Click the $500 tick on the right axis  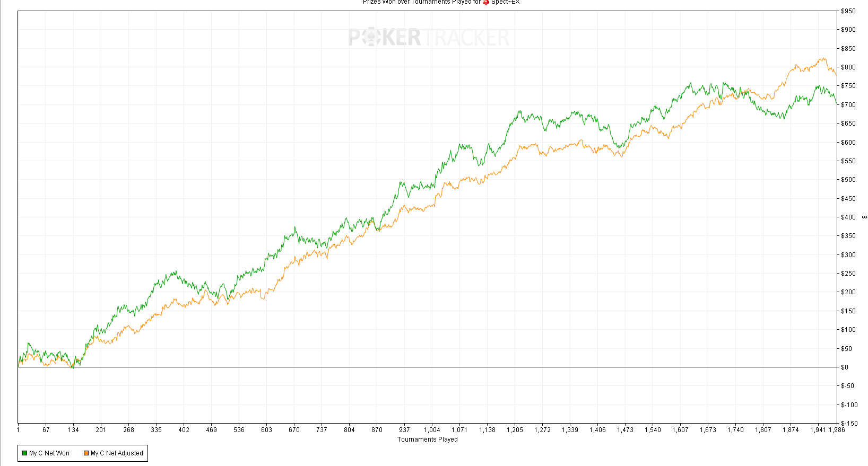848,180
